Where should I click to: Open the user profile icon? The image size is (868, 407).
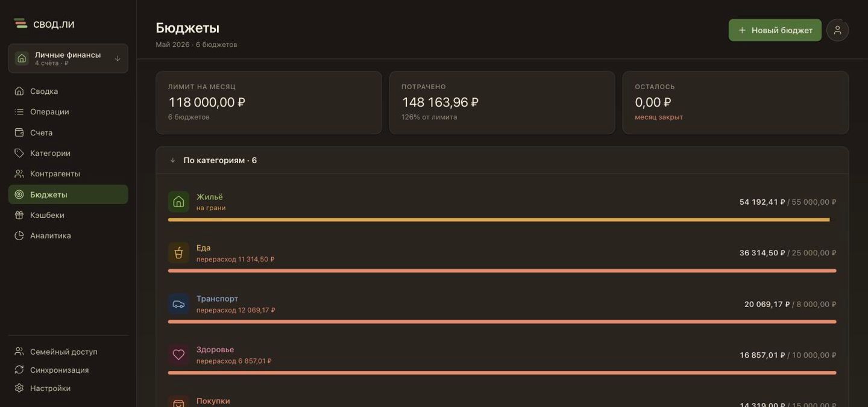tap(837, 30)
